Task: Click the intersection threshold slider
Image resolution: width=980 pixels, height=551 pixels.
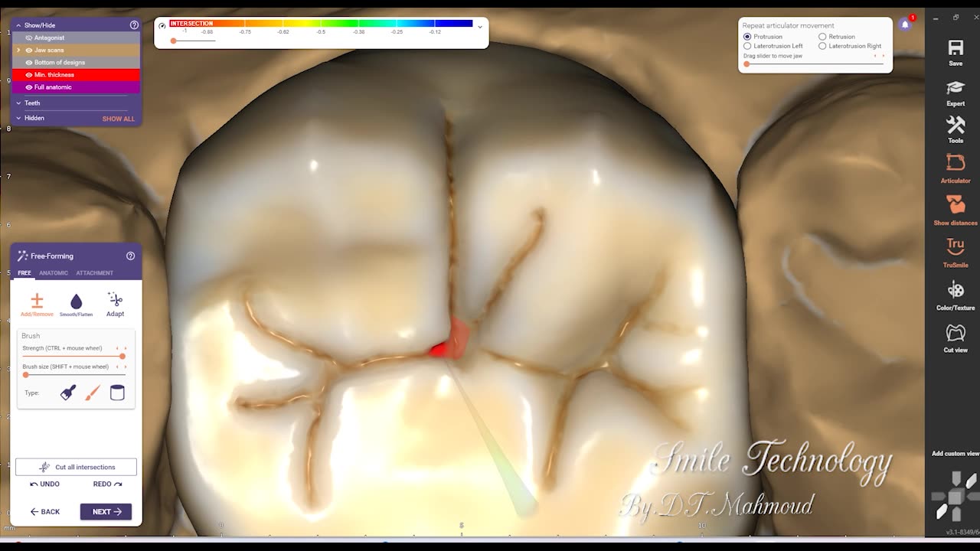Action: coord(194,41)
